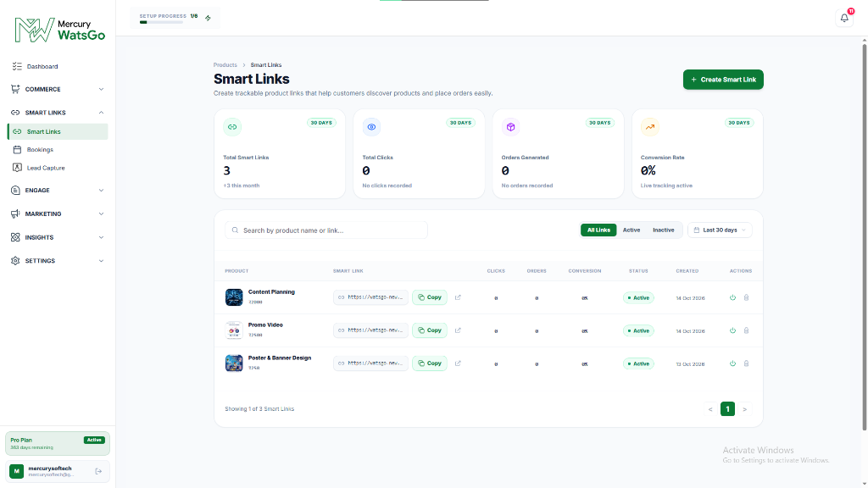Open the notifications bell
This screenshot has width=868, height=488.
[844, 18]
